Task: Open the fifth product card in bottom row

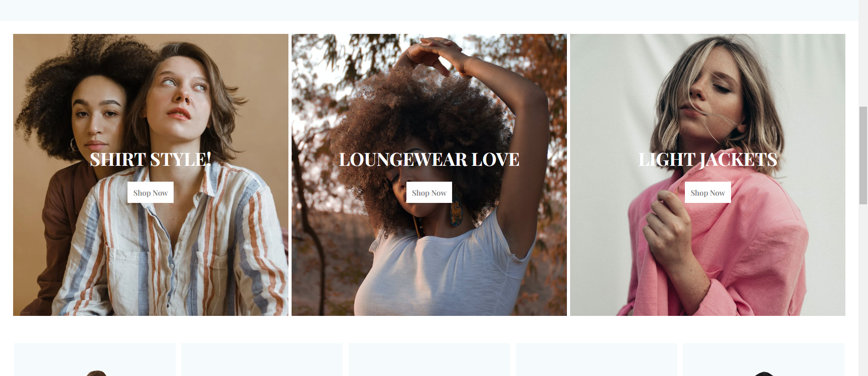Action: click(x=764, y=360)
